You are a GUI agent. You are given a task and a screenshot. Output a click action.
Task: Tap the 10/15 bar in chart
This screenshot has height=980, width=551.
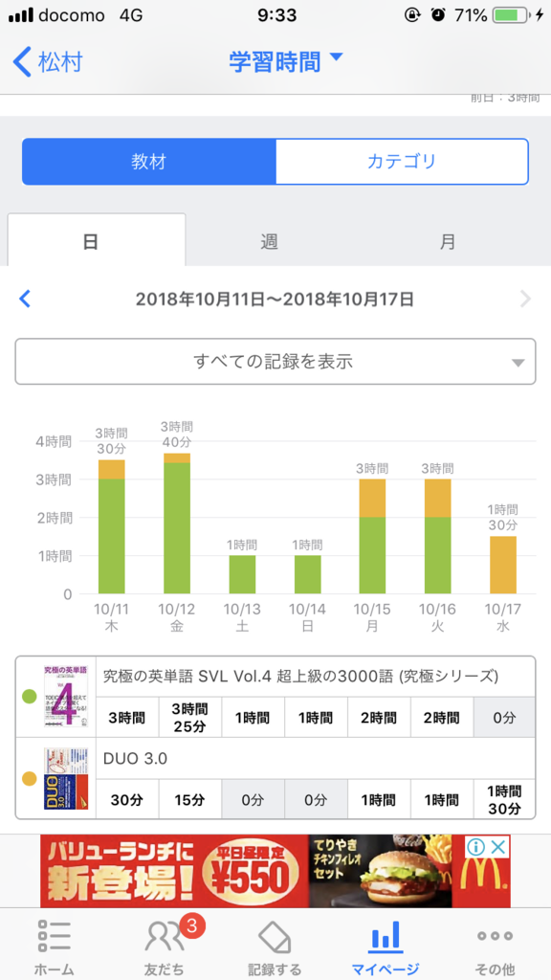tap(372, 537)
